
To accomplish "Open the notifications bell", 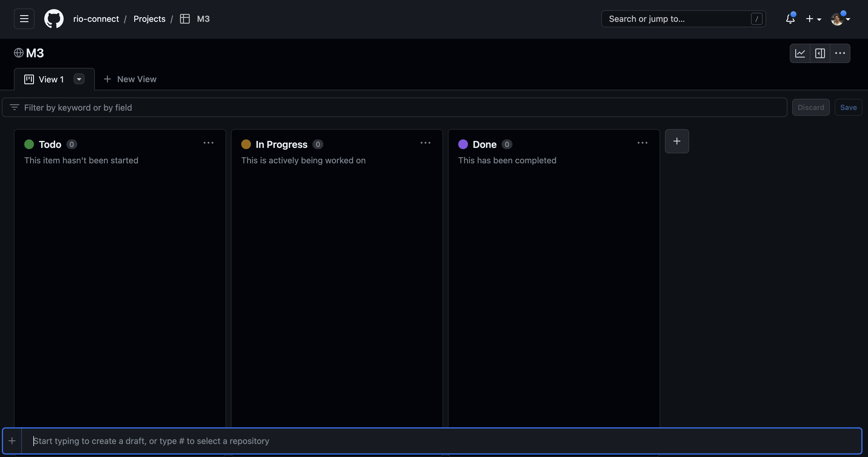I will [x=790, y=19].
